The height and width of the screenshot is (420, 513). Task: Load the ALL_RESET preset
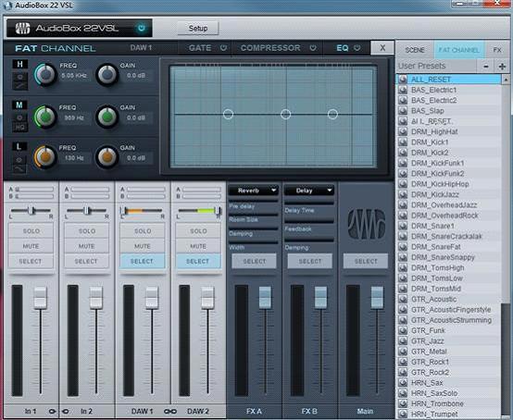pos(448,80)
